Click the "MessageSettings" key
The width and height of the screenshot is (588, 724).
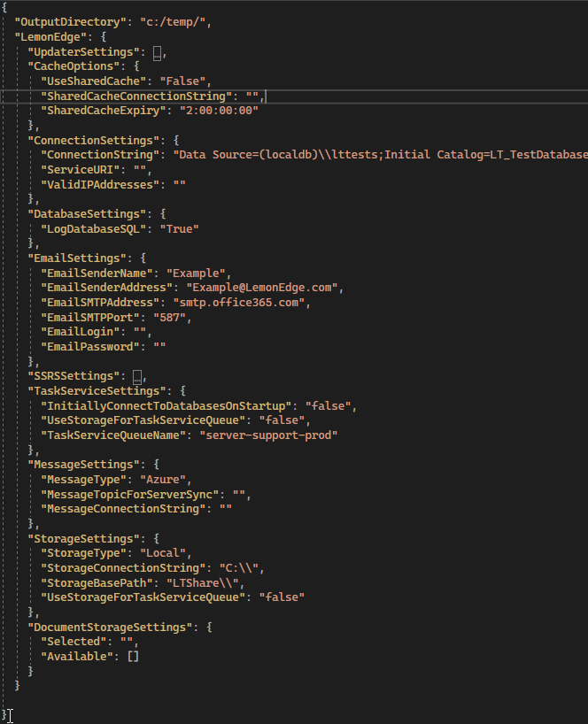[83, 465]
